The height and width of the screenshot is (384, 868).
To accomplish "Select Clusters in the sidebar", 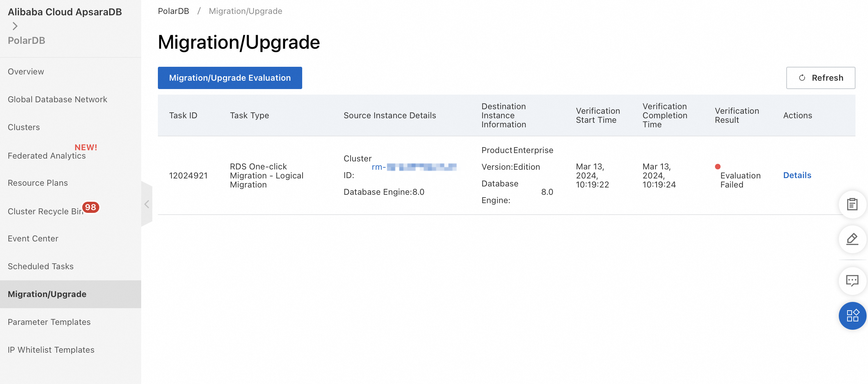I will pyautogui.click(x=24, y=127).
